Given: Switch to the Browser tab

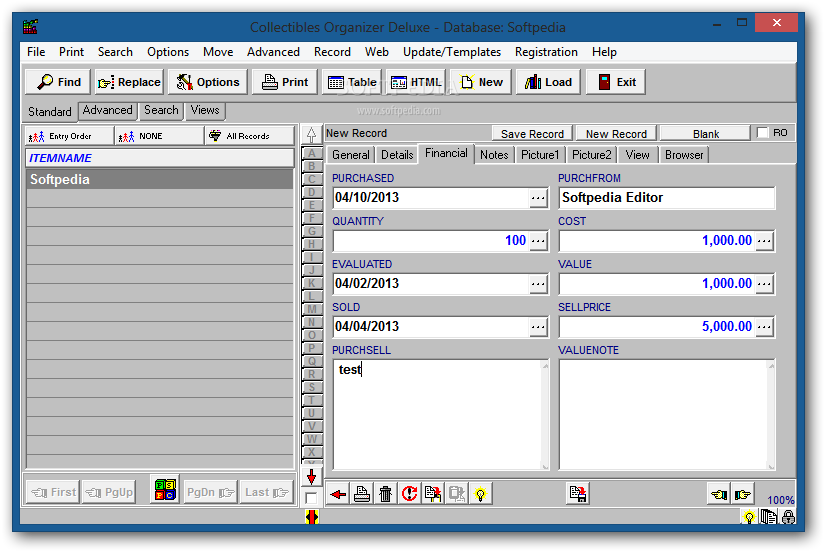Looking at the screenshot, I should pos(684,155).
